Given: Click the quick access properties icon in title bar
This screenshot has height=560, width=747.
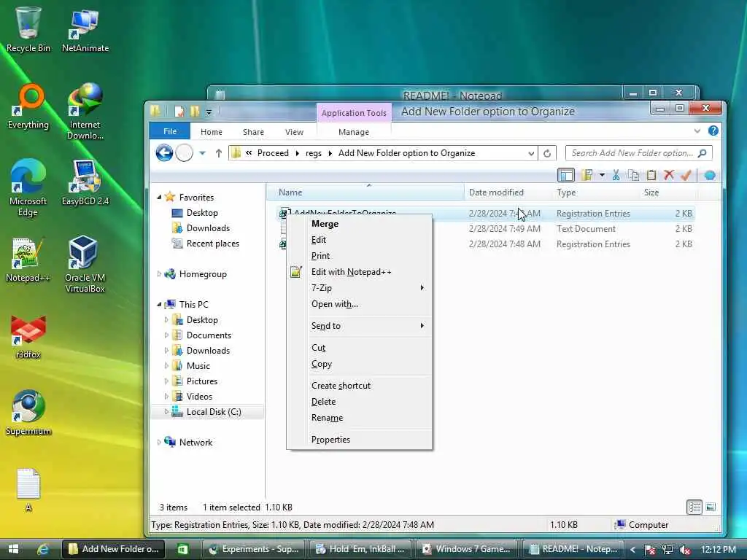Looking at the screenshot, I should coord(179,112).
